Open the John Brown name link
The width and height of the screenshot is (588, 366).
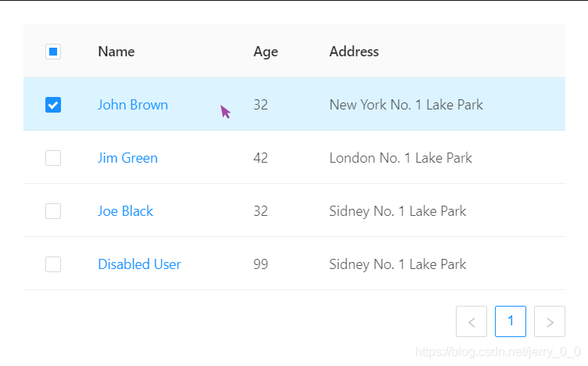133,105
